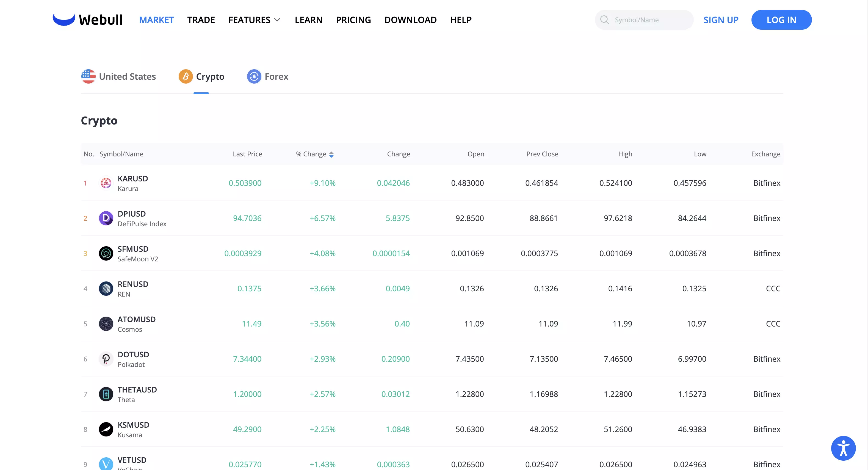Focus the Symbol/Name search field
This screenshot has height=470, width=868.
[644, 20]
